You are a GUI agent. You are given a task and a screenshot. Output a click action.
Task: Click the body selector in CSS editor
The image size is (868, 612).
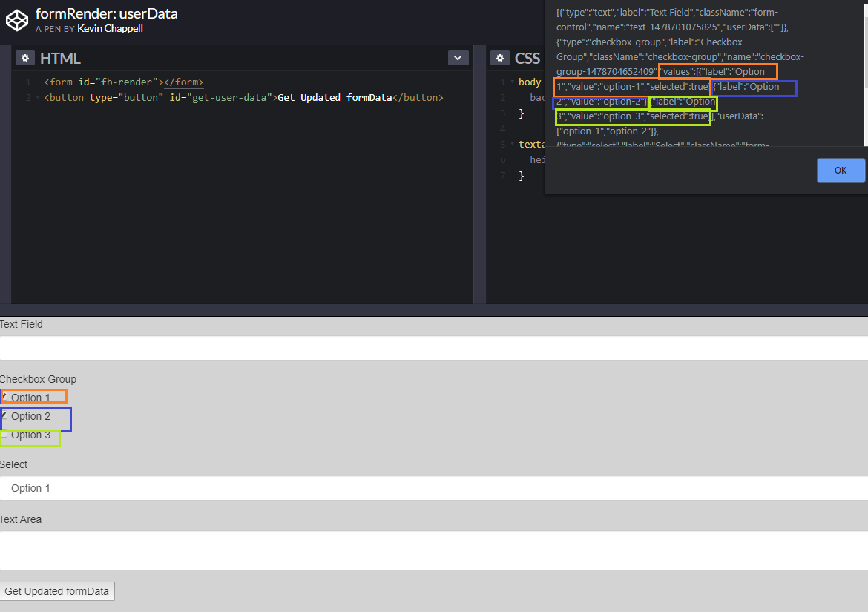click(x=530, y=82)
